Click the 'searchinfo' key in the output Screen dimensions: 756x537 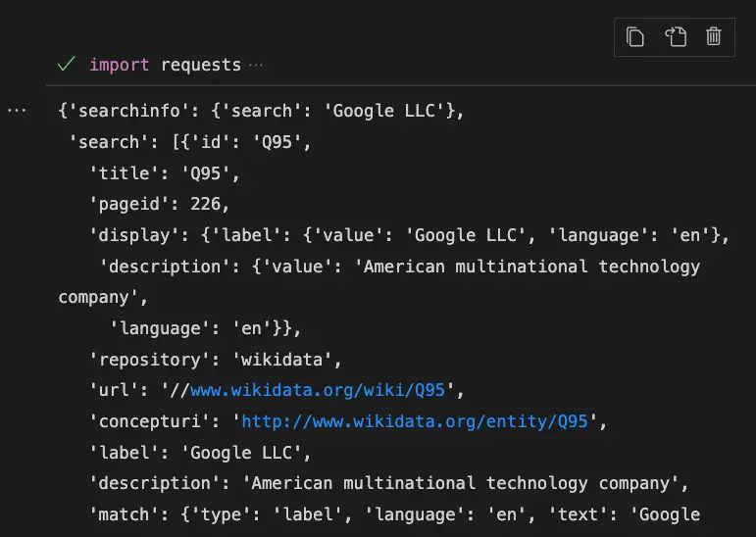129,111
